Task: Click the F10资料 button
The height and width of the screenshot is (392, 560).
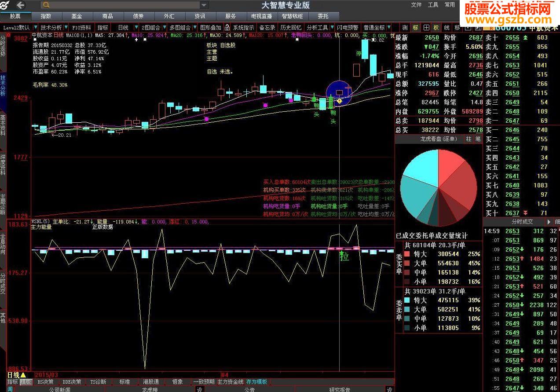Action: [81, 27]
